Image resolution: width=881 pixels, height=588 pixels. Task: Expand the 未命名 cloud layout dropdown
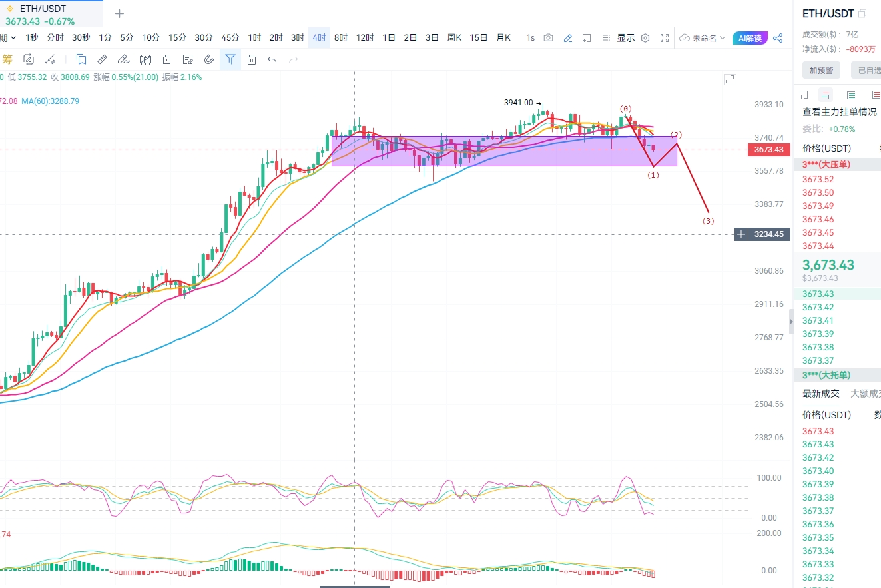(703, 38)
